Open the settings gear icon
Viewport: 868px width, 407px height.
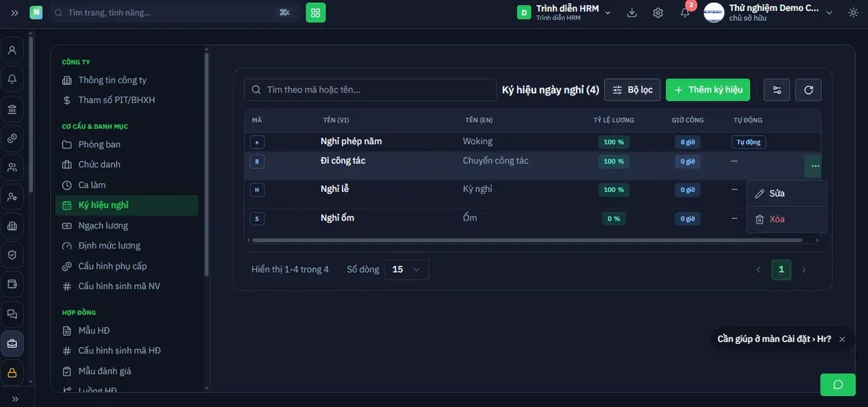point(658,13)
